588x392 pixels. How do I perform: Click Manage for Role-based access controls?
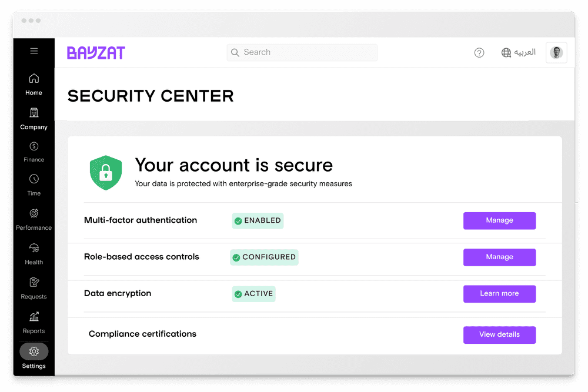(499, 257)
